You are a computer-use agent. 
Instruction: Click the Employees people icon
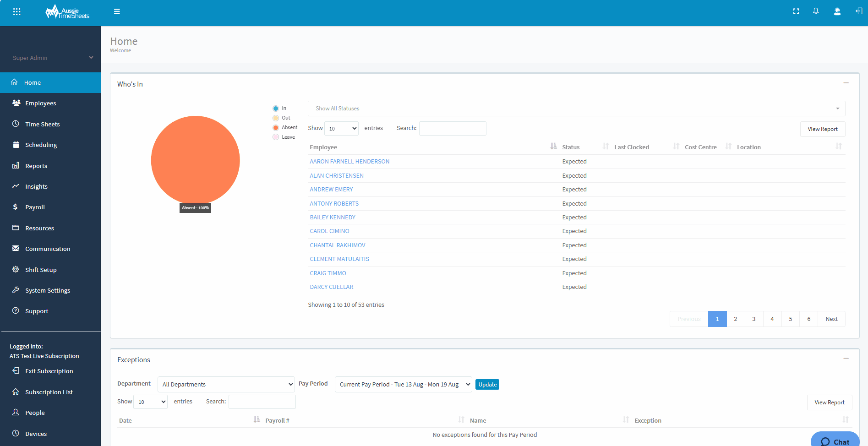pyautogui.click(x=16, y=103)
